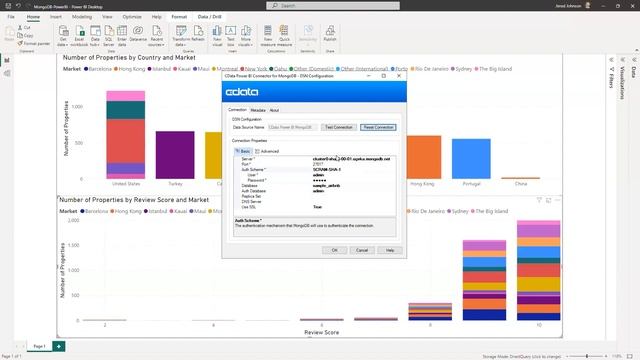Open More visuals in ribbon
Image resolution: width=640 pixels, height=360 pixels.
pos(246,36)
